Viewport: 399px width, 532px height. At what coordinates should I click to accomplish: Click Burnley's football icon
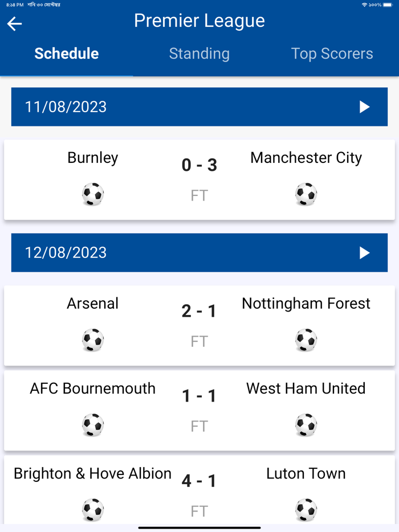92,194
